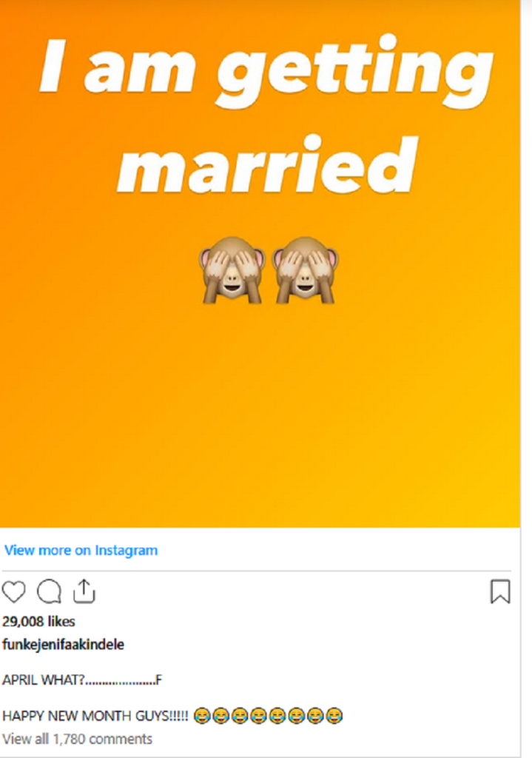Click the word Instagram in the blue link
The width and height of the screenshot is (532, 758).
click(x=126, y=550)
